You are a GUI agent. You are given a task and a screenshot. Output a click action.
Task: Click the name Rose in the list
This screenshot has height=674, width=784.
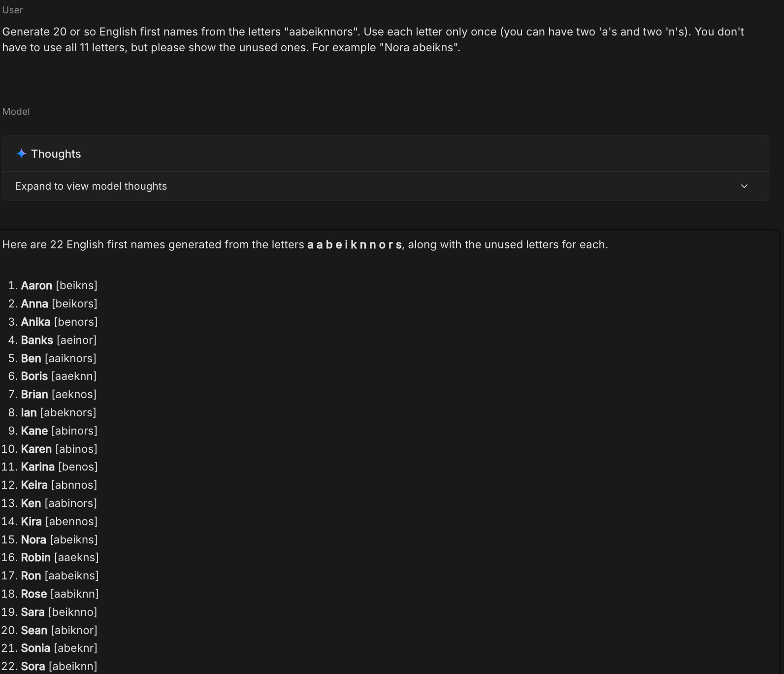[34, 594]
